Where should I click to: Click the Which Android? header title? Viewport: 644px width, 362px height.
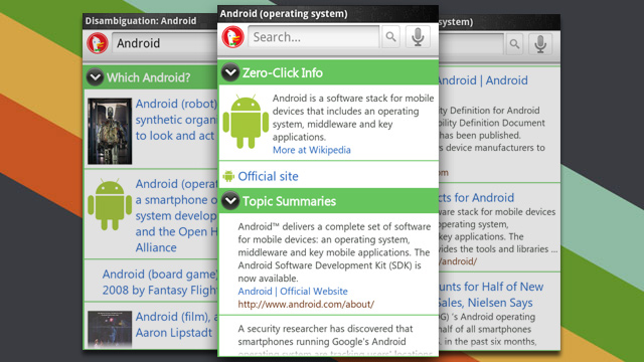(149, 77)
